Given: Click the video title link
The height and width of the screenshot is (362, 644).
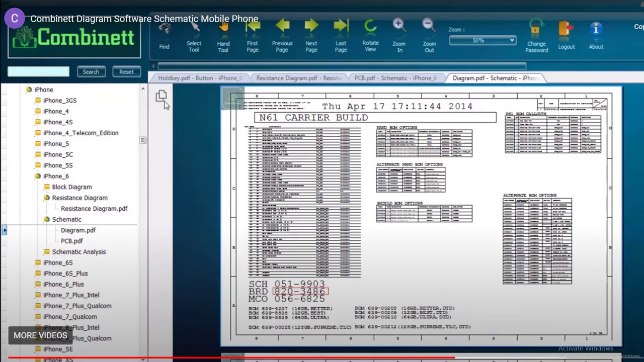Looking at the screenshot, I should coord(144,19).
